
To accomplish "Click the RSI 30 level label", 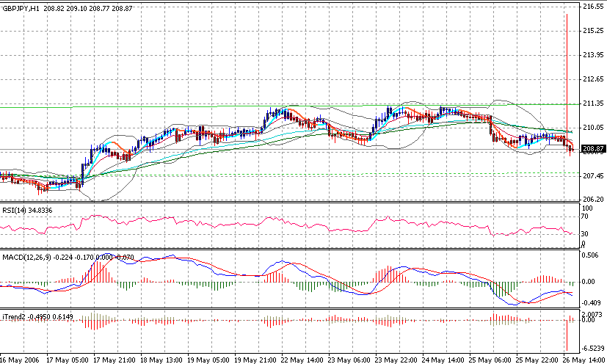I will [586, 234].
